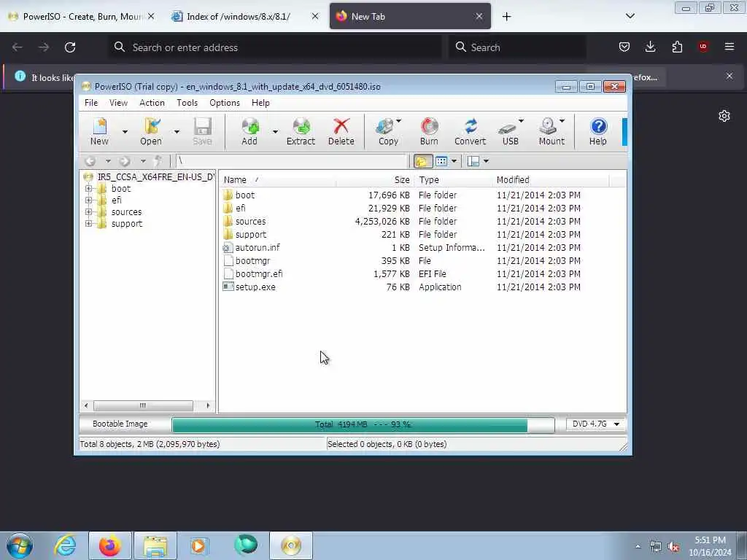
Task: Toggle the folder tree view button
Action: (x=422, y=161)
